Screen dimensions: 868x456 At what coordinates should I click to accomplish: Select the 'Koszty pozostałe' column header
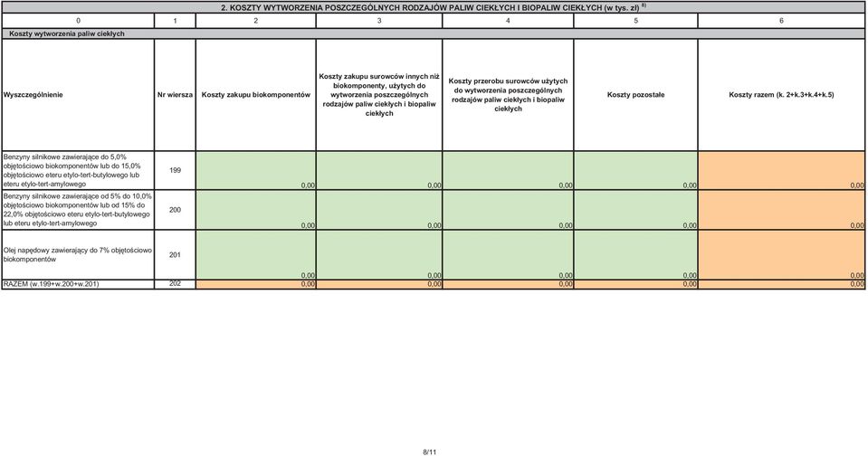635,95
